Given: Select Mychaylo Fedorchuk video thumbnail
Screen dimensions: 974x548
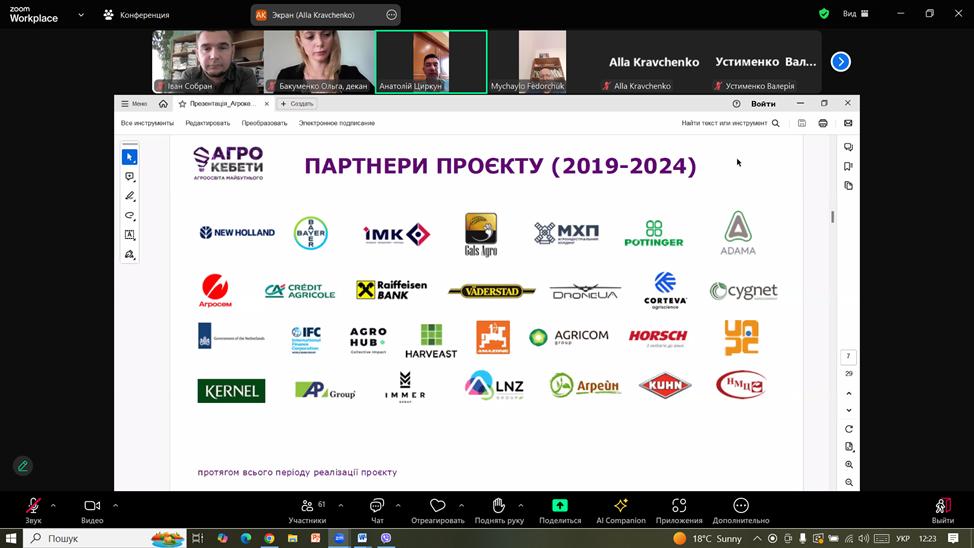Looking at the screenshot, I should pyautogui.click(x=542, y=62).
